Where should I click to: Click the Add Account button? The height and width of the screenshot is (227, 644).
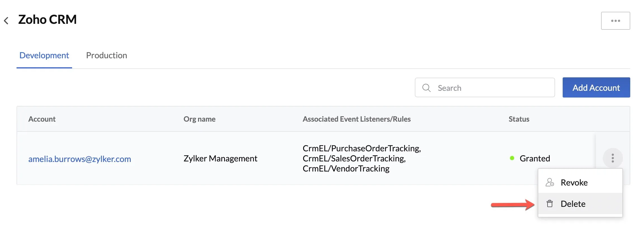596,88
